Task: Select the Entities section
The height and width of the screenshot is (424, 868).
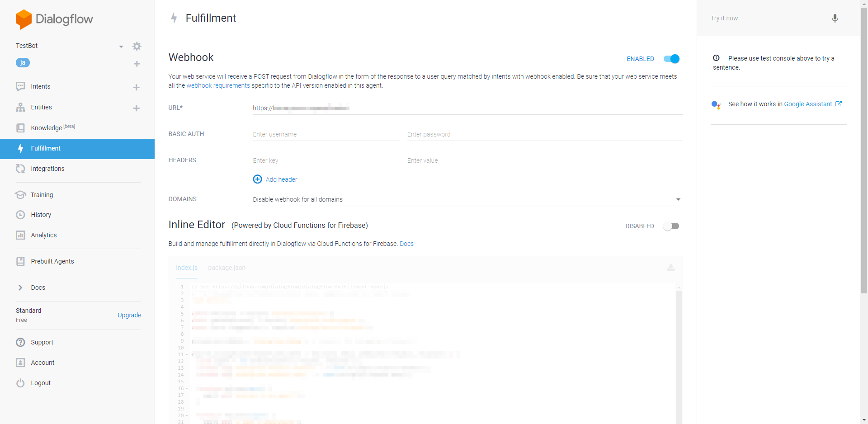Action: coord(41,107)
